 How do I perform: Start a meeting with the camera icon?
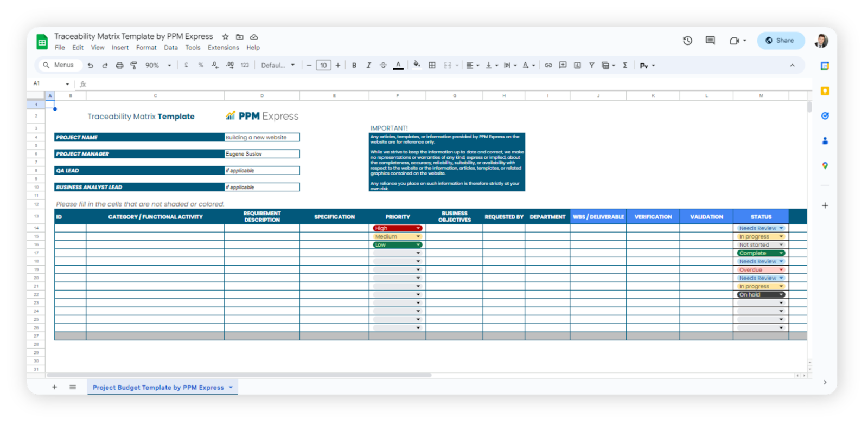pos(738,41)
